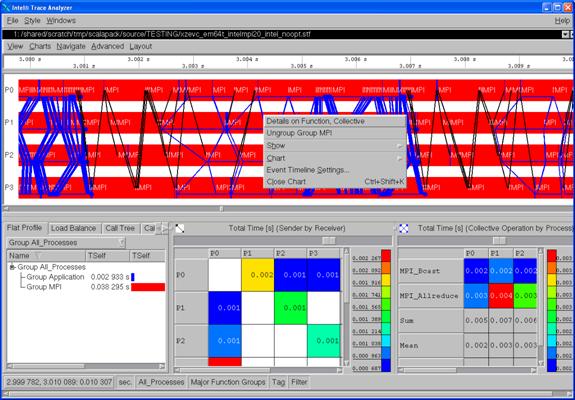Click the P3 column header in Sender-Receiver matrix
575x400 pixels.
[323, 253]
